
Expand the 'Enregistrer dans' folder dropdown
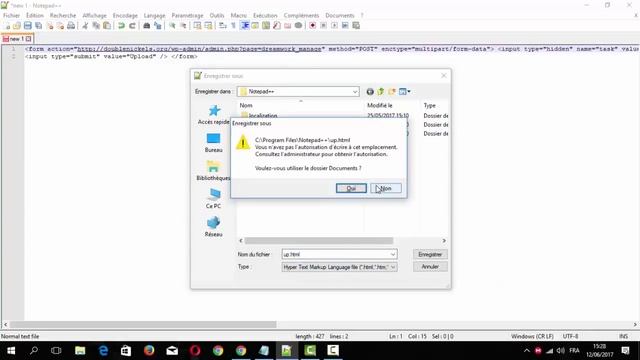click(355, 92)
